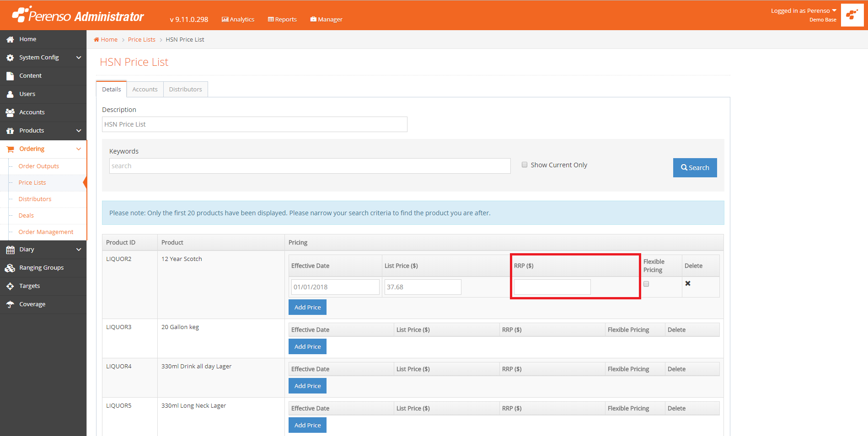Expand the Products menu chevron
868x436 pixels.
coord(79,131)
